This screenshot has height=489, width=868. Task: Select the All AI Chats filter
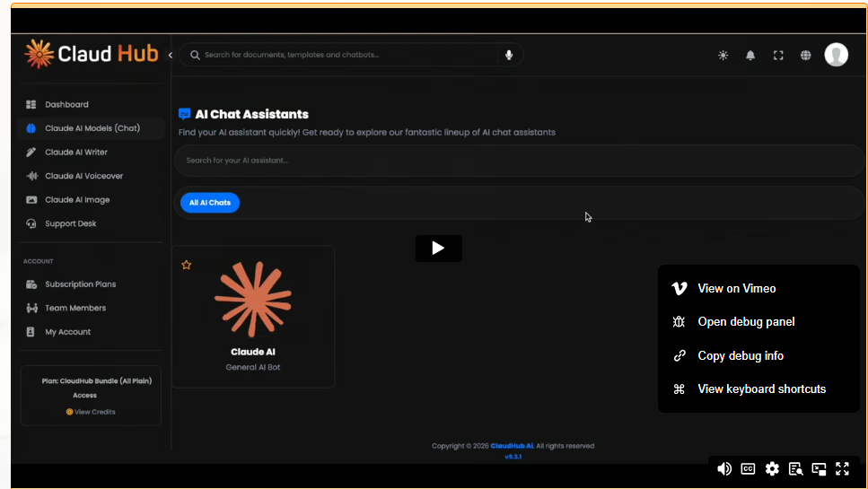click(x=210, y=203)
